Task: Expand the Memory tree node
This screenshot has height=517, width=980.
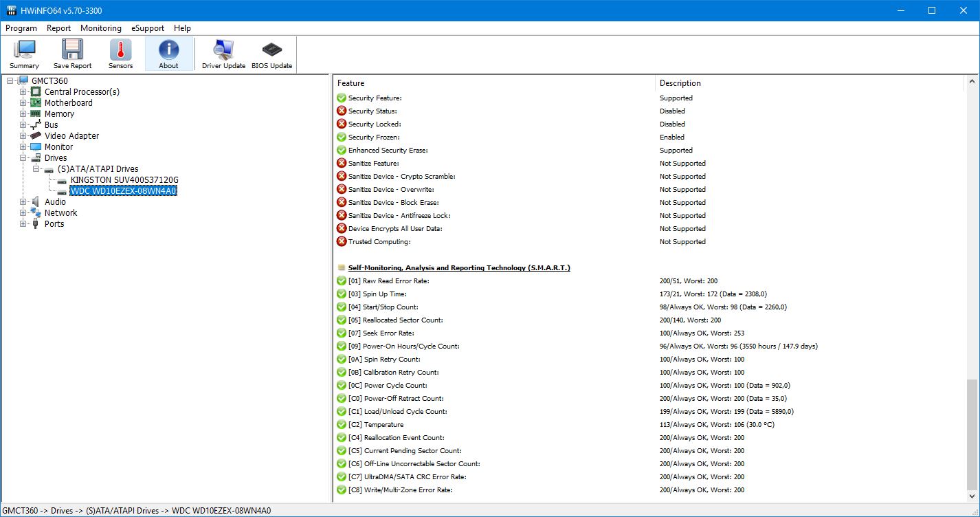Action: (x=23, y=114)
